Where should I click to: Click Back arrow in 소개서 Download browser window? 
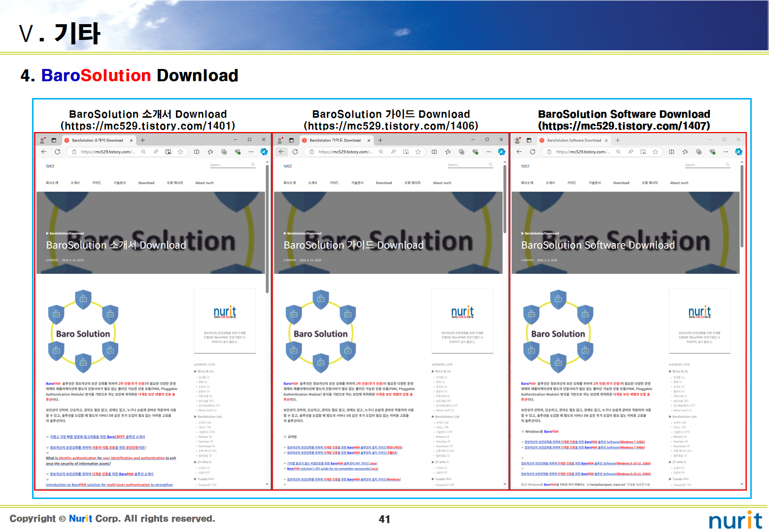pos(44,152)
